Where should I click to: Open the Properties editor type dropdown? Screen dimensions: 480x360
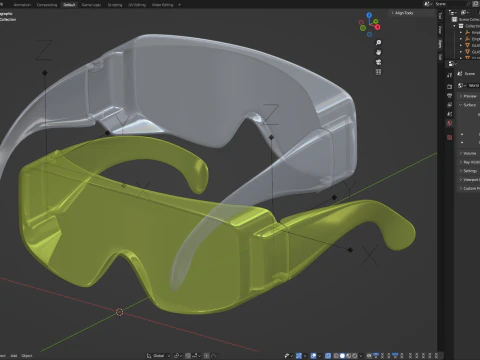click(x=453, y=63)
